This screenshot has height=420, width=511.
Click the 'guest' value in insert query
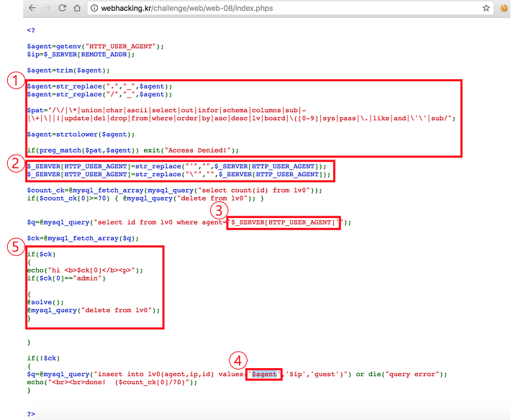[327, 374]
